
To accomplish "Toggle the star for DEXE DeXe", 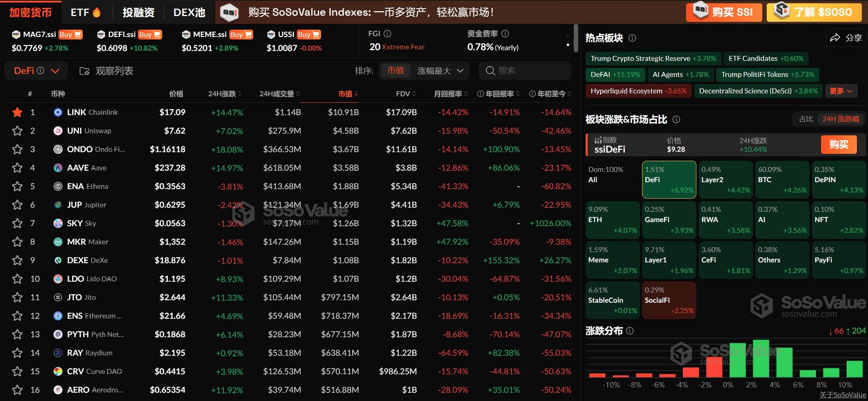I will pos(17,260).
